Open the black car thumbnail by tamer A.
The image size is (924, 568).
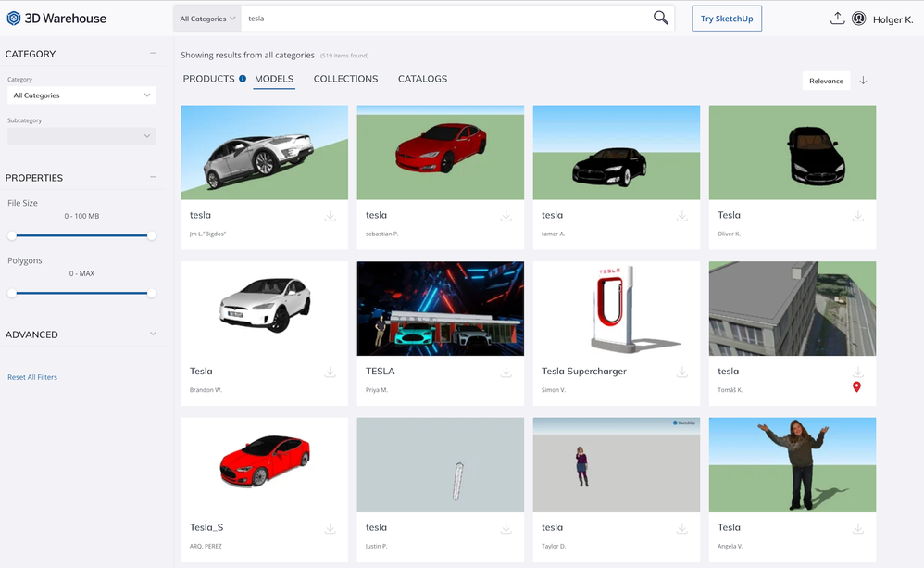click(x=617, y=152)
